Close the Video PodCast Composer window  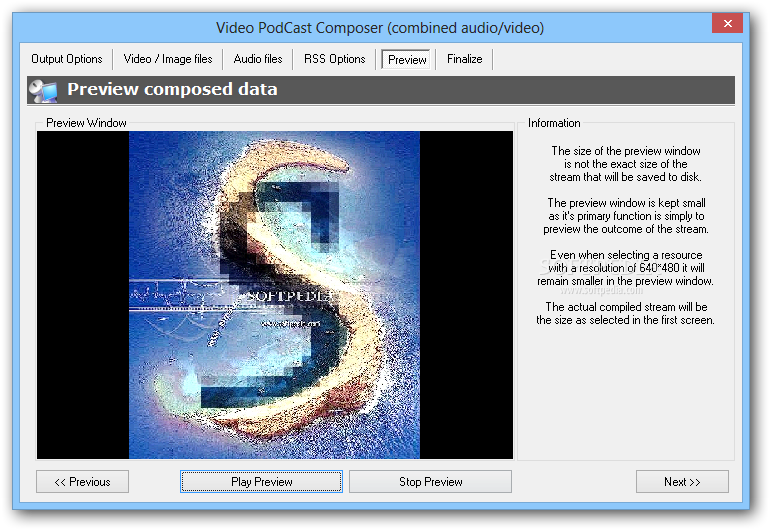pyautogui.click(x=727, y=23)
